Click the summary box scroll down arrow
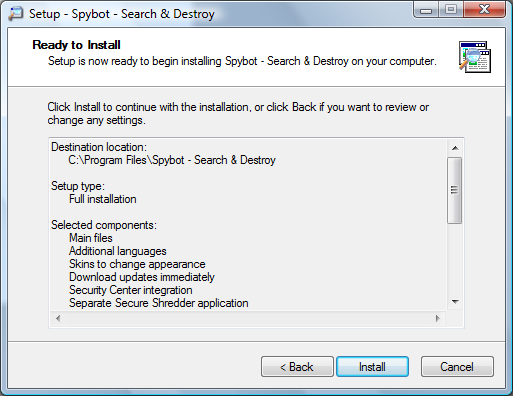Viewport: 513px width, 396px height. (455, 302)
